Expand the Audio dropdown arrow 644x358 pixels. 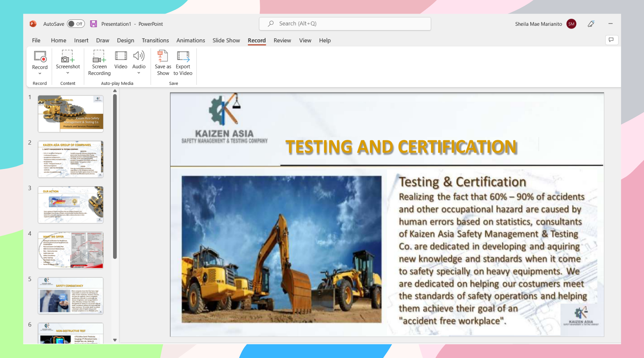point(139,73)
